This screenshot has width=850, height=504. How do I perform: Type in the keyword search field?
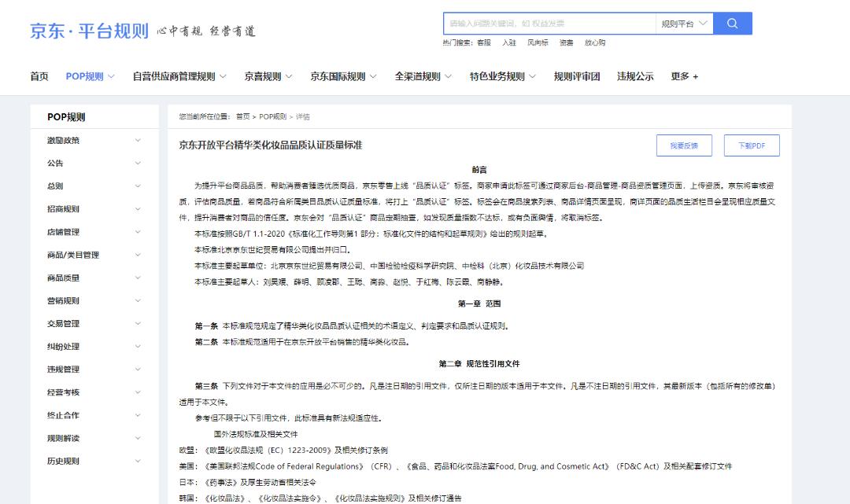tap(549, 24)
